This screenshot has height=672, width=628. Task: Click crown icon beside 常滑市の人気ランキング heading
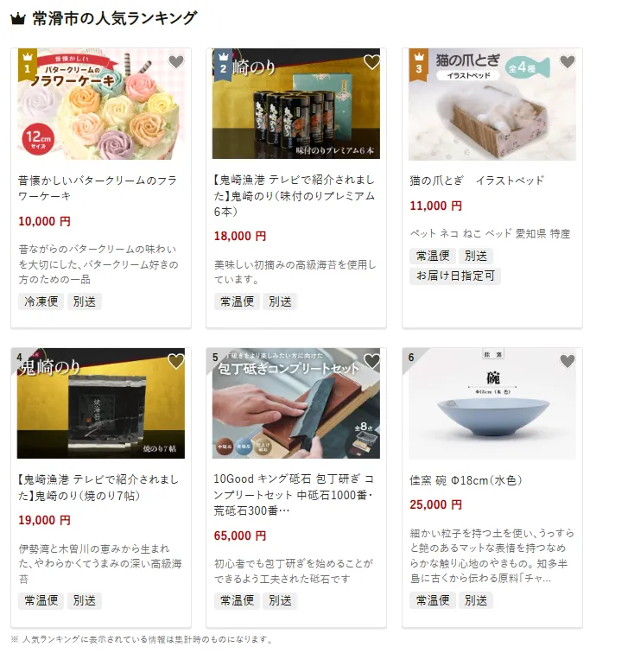point(18,19)
